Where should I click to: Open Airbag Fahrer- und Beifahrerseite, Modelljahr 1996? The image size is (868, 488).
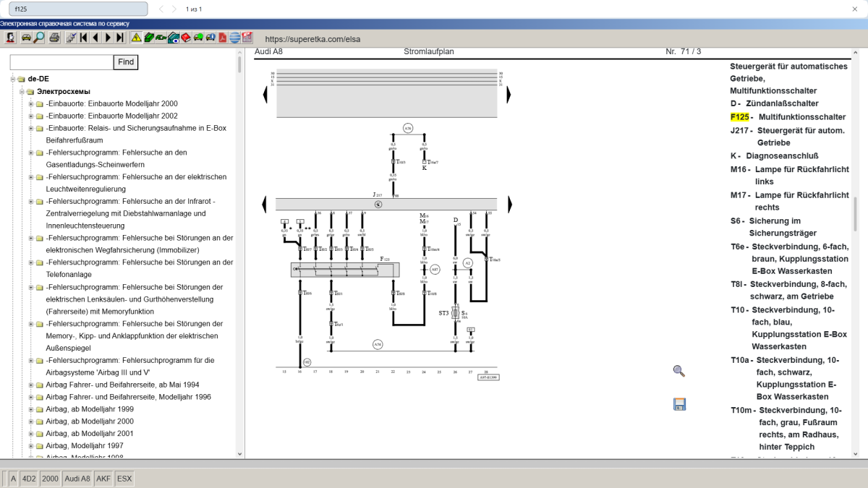click(x=128, y=397)
